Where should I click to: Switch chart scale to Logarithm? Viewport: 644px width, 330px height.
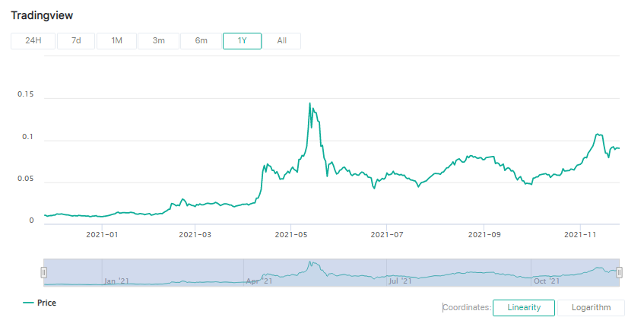[x=591, y=307]
